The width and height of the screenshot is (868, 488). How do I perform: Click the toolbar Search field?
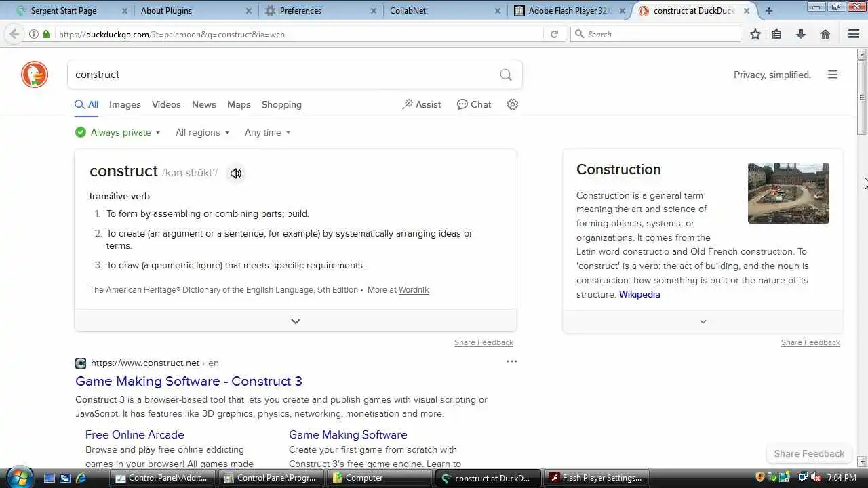coord(656,34)
